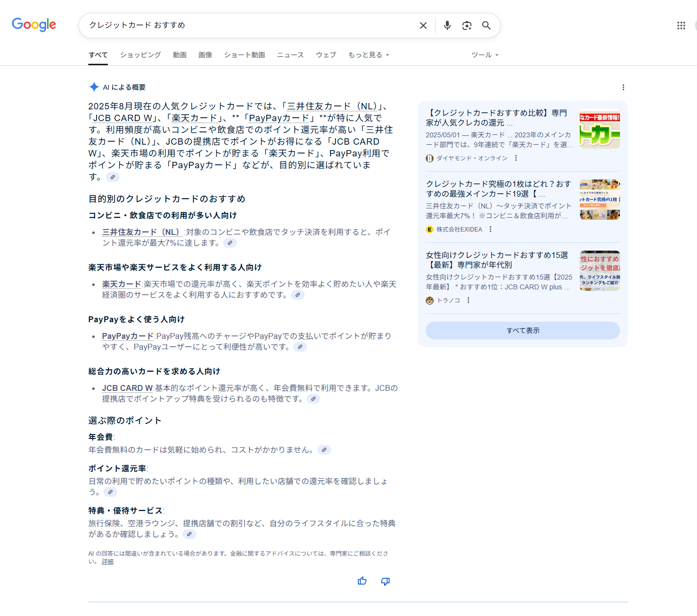Image resolution: width=697 pixels, height=616 pixels.
Task: Go to the Google logo homepage
Action: (34, 25)
